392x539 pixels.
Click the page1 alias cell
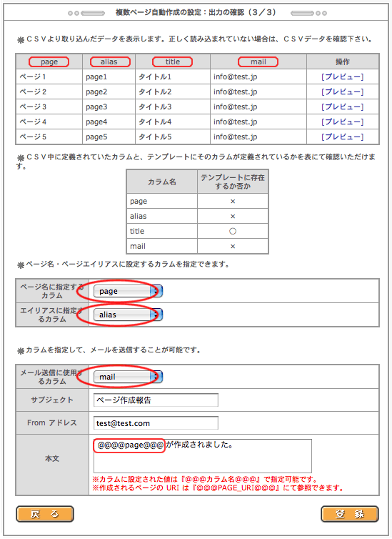click(x=109, y=76)
